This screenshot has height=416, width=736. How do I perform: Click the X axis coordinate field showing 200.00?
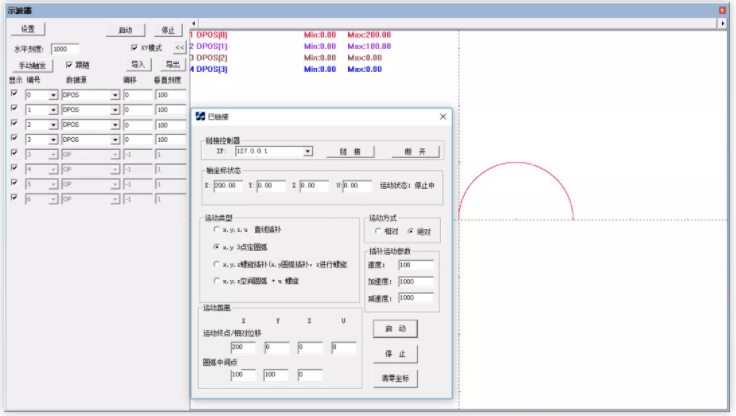tap(228, 185)
